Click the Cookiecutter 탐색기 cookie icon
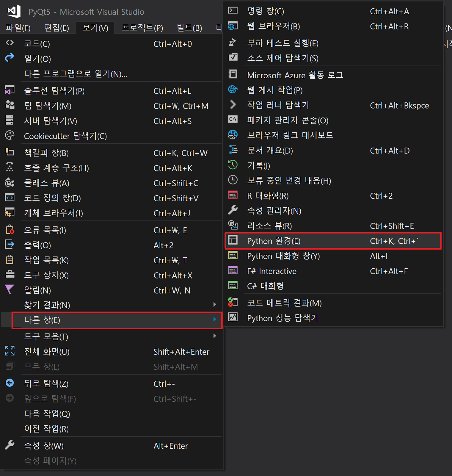The image size is (452, 476). coord(10,135)
